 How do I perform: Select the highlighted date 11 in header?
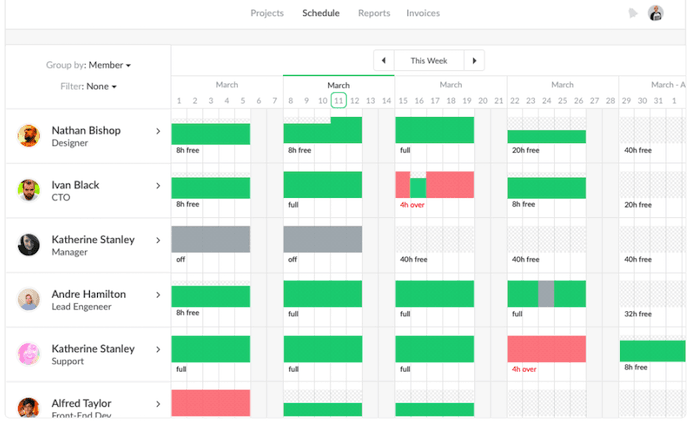pos(339,100)
